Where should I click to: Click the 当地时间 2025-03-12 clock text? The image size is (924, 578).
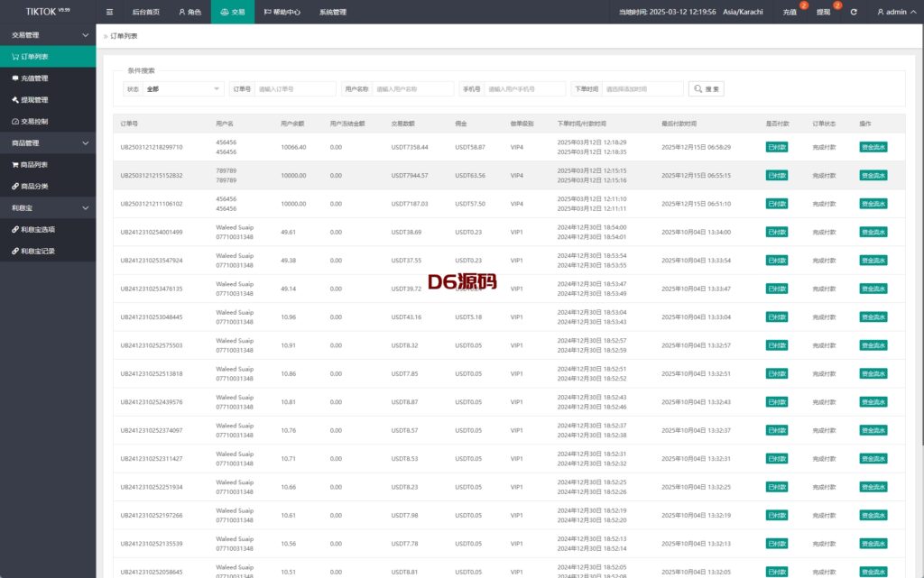667,12
